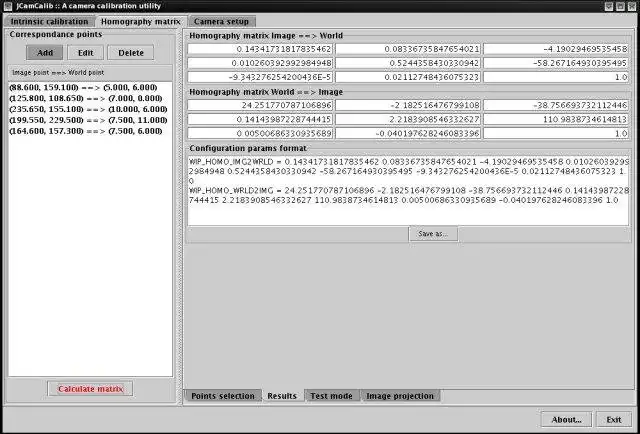
Task: Click the Image point ==> World point header
Action: pyautogui.click(x=90, y=73)
